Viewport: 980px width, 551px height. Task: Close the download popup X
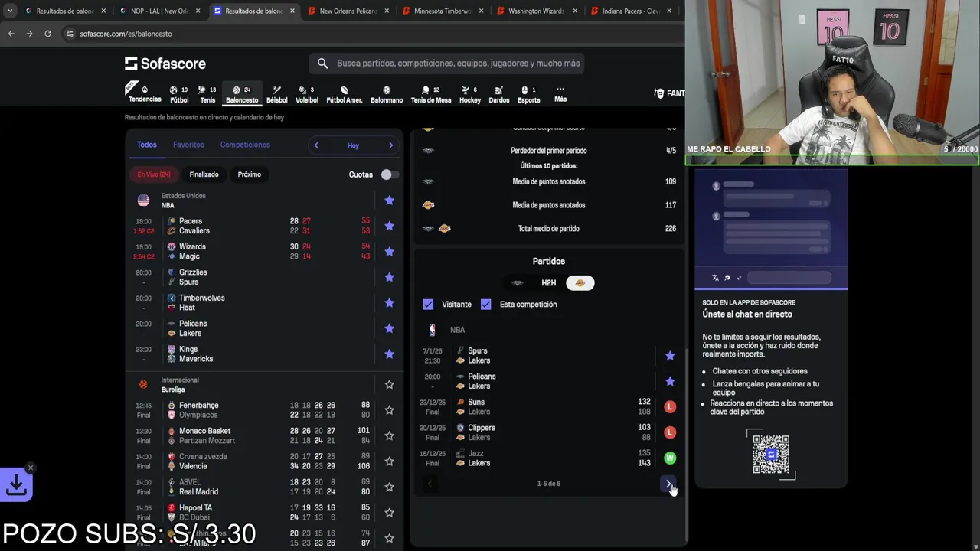tap(31, 468)
